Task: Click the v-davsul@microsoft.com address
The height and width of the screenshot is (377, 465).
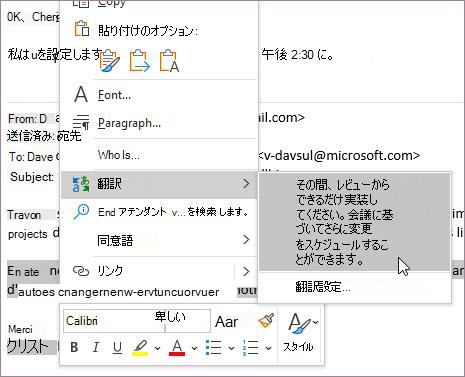Action: 339,156
